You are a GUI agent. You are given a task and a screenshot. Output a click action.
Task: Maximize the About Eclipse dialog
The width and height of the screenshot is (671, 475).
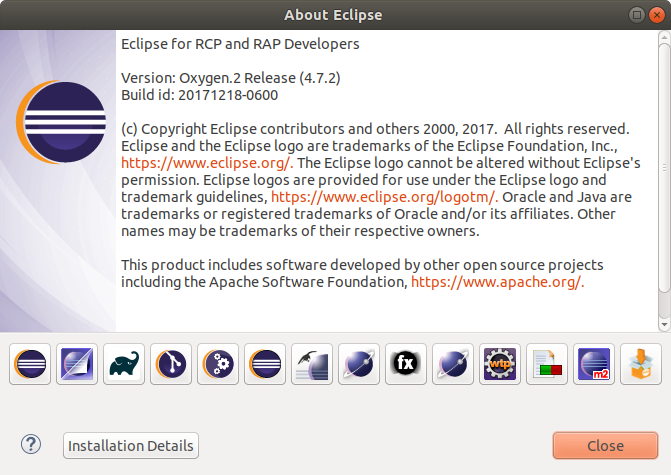coord(637,15)
